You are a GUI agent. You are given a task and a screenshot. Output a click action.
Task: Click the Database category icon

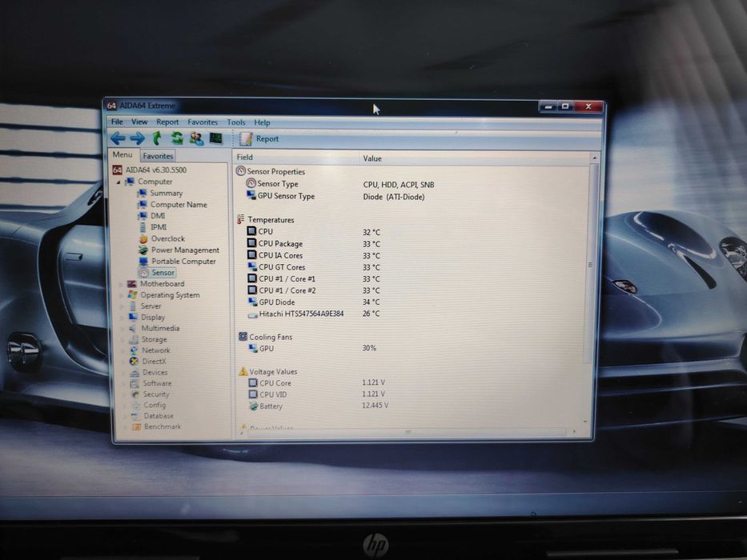(x=136, y=416)
